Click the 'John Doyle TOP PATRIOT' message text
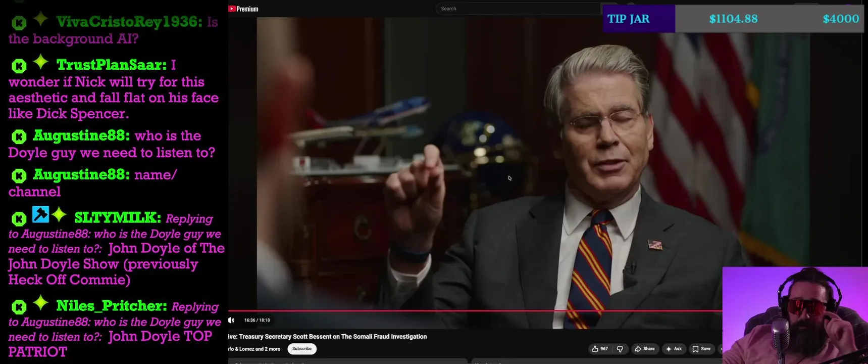The image size is (868, 364). click(110, 344)
